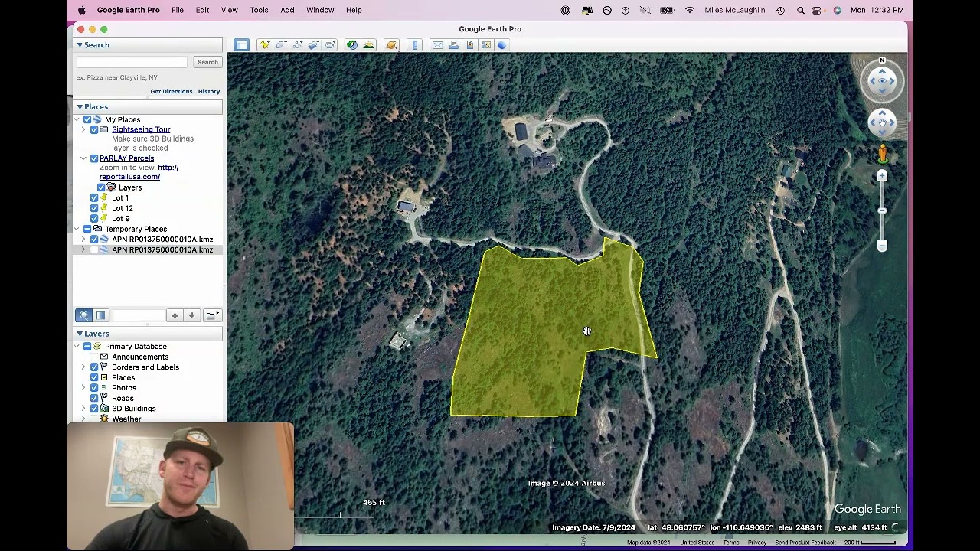Collapse the Search panel triangle
Screen dimensions: 980x551
pyautogui.click(x=80, y=45)
